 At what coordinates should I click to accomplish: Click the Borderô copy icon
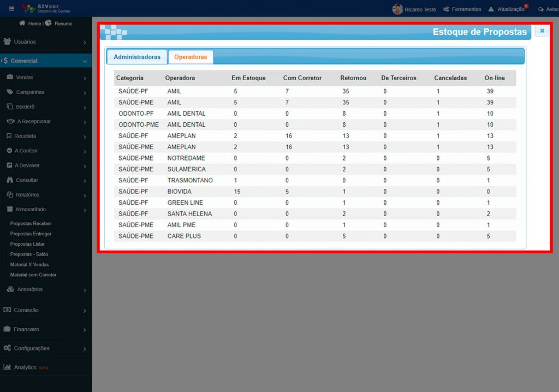click(10, 106)
